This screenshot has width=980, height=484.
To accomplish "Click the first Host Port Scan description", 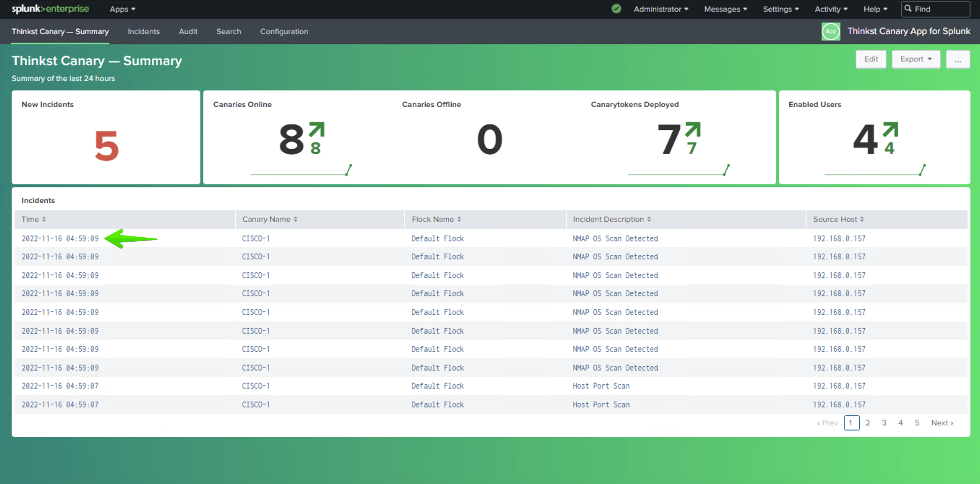I will (601, 386).
